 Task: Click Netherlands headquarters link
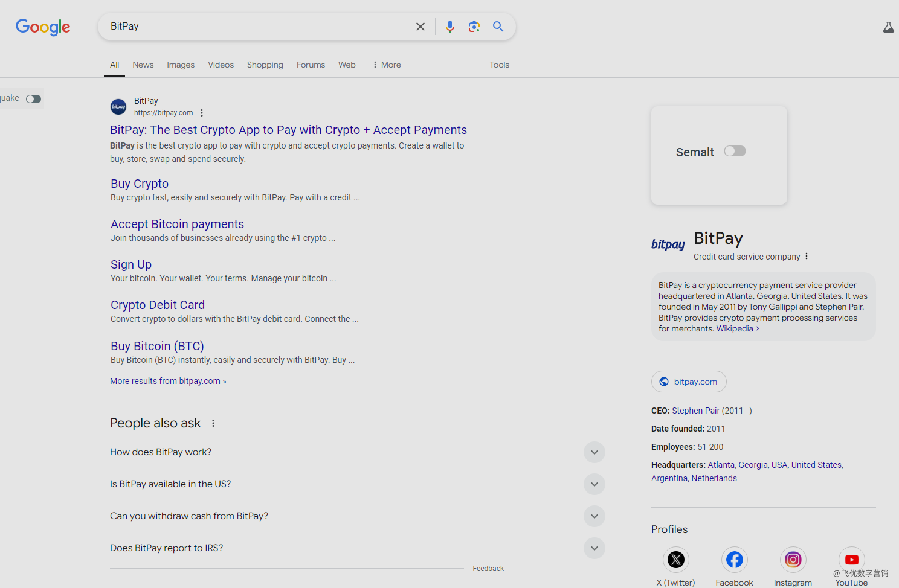click(714, 478)
